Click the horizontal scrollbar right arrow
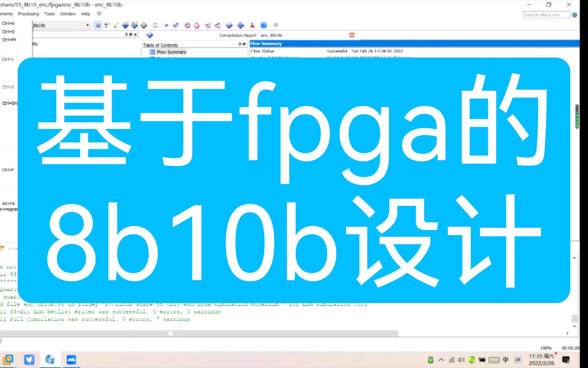This screenshot has width=588, height=368. [x=567, y=333]
